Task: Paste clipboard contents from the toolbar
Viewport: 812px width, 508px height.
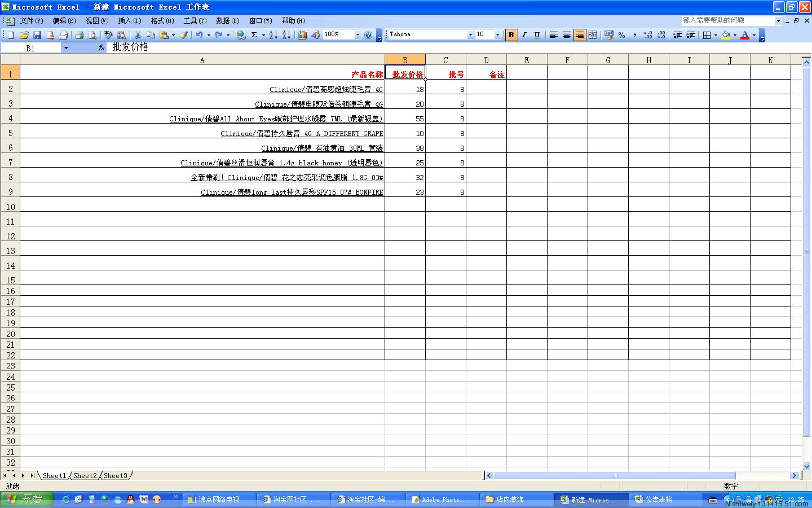Action: pyautogui.click(x=164, y=35)
